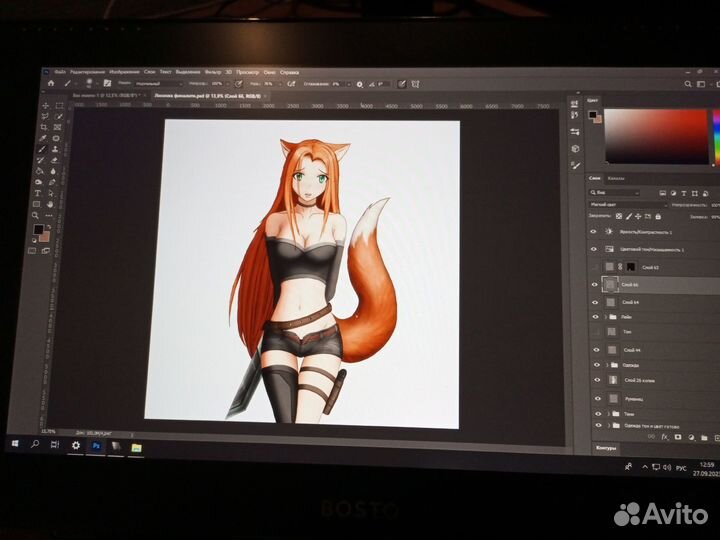Viewport: 720px width, 540px height.
Task: Select the Eyedropper tool
Action: [x=43, y=138]
